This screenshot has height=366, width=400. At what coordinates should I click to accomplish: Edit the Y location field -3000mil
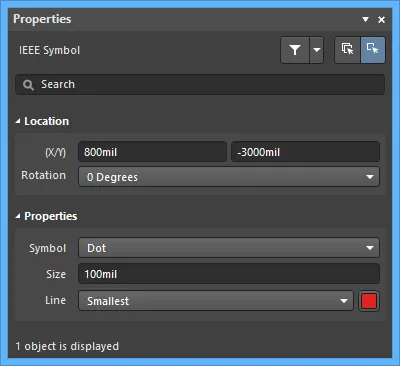click(x=305, y=152)
